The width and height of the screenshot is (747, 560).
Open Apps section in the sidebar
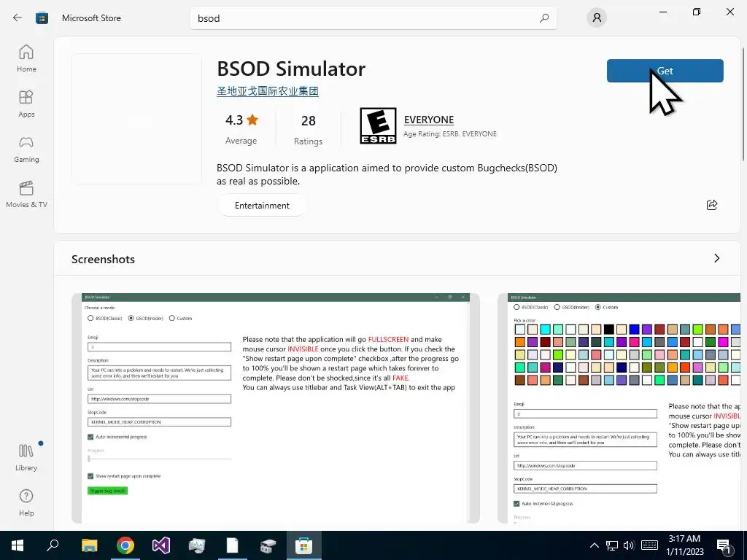tap(26, 104)
